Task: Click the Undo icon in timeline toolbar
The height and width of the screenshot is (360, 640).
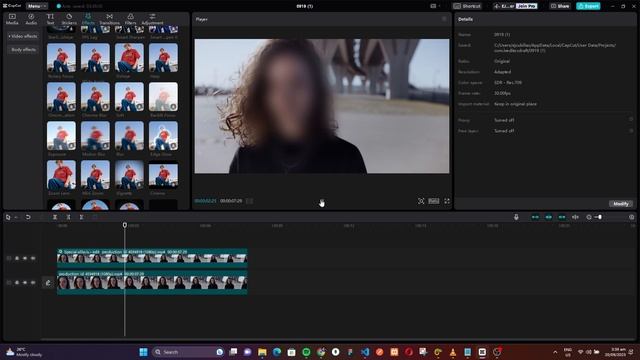Action: [28, 217]
